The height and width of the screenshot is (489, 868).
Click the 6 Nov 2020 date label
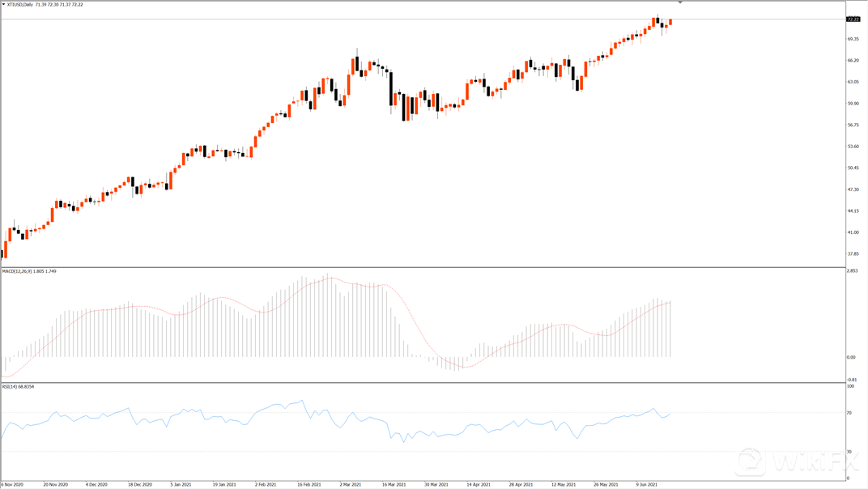tap(12, 484)
